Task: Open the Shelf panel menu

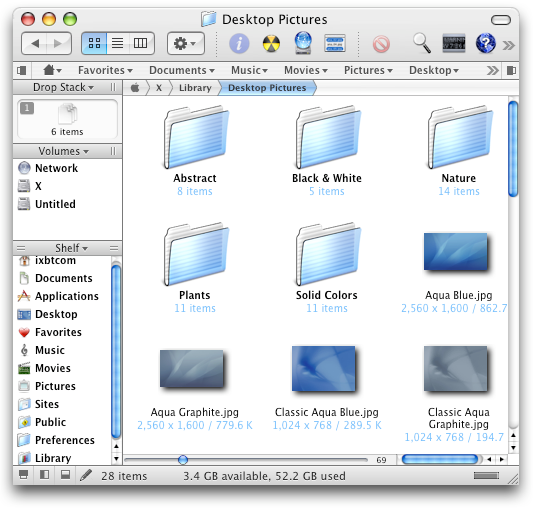Action: coord(71,248)
